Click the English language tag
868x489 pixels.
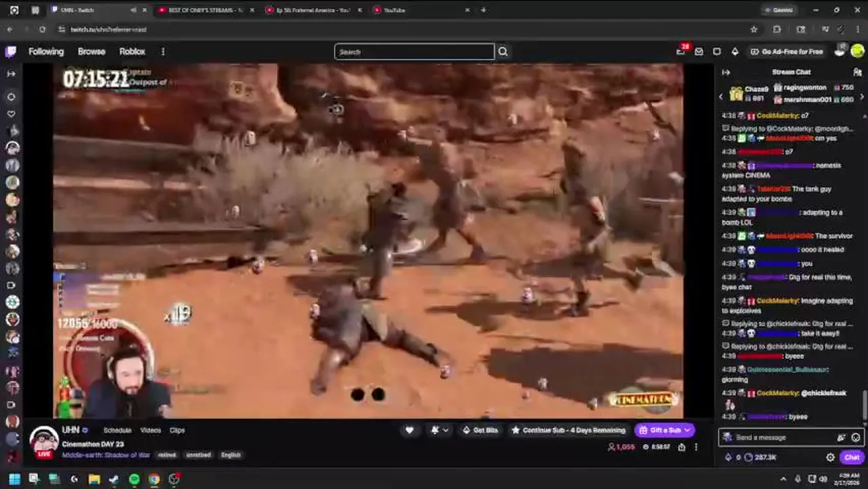click(x=231, y=454)
